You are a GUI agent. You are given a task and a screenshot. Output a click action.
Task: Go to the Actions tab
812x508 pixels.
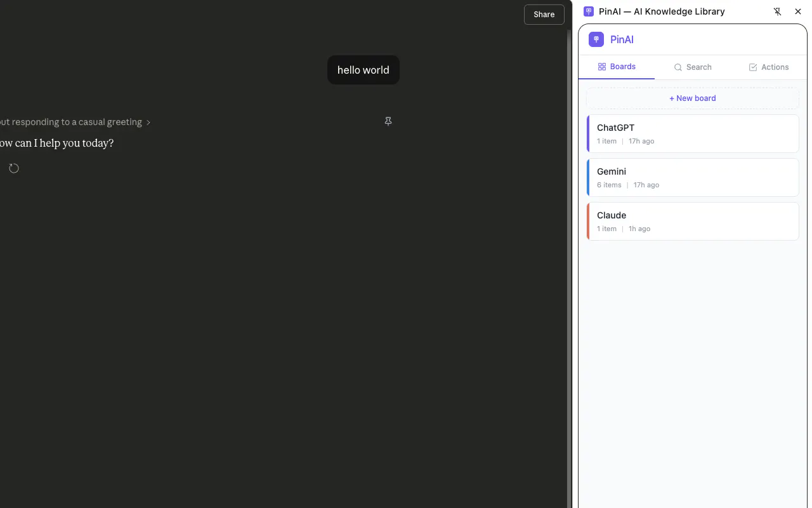coord(769,67)
